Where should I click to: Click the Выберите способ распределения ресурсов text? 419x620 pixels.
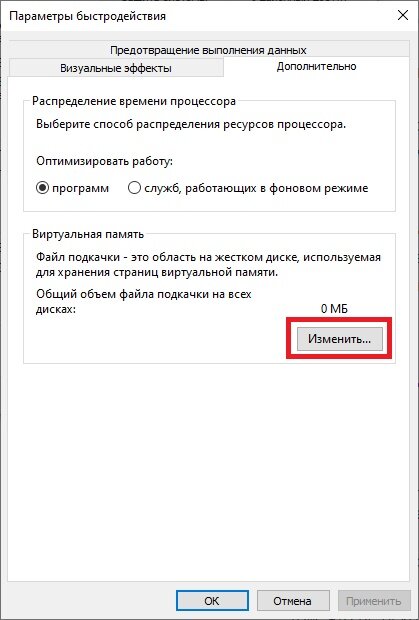(191, 124)
